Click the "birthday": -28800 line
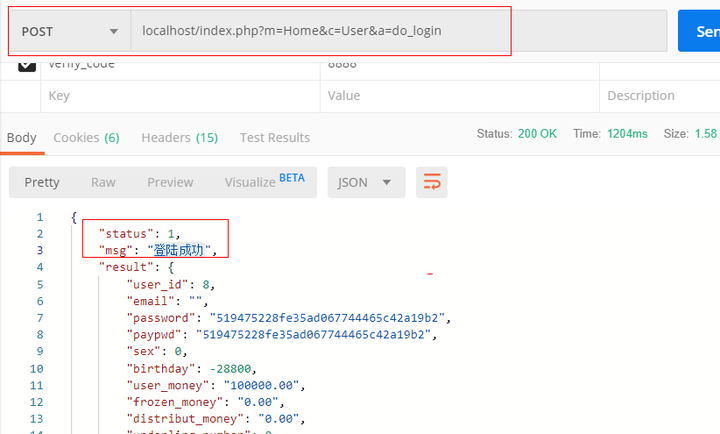Viewport: 720px width, 434px height. tap(191, 369)
